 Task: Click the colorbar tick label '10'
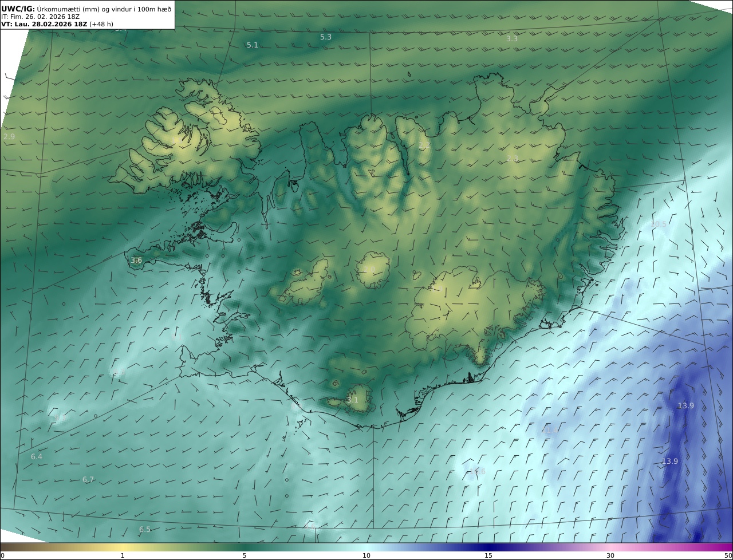pos(366,555)
